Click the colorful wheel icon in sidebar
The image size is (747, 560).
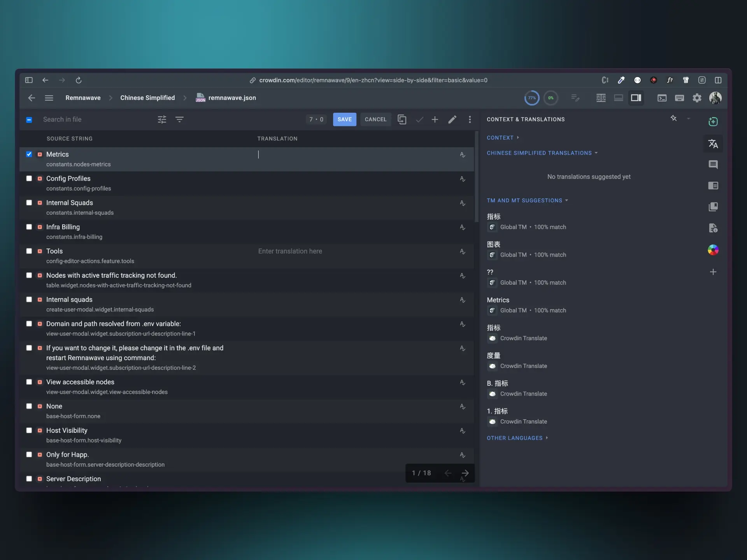tap(713, 250)
